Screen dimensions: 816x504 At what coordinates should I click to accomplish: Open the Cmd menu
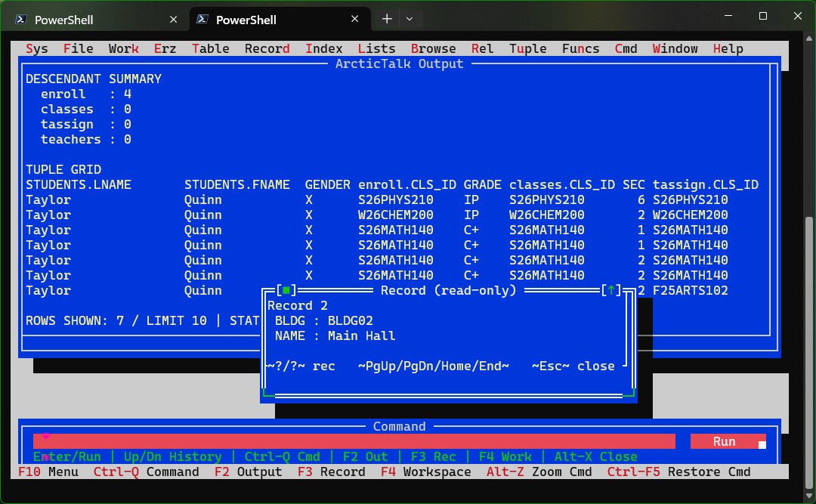tap(626, 49)
